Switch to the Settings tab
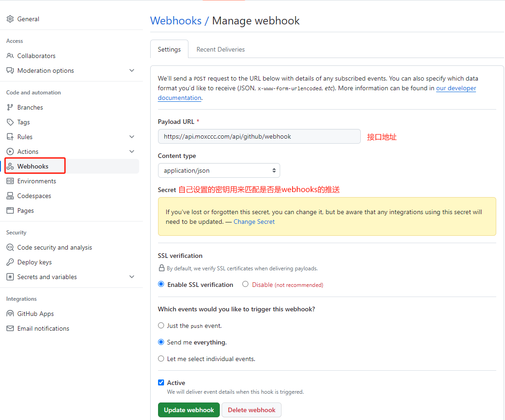 [x=170, y=49]
